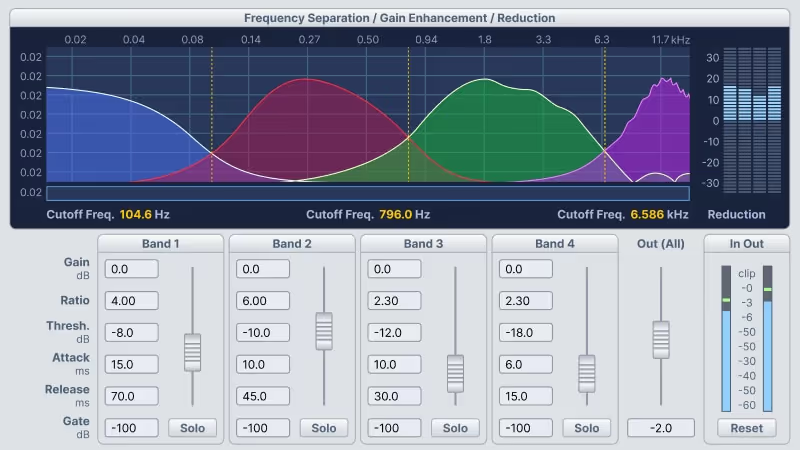Click Band 1 Release field showing 70.0

[x=132, y=396]
